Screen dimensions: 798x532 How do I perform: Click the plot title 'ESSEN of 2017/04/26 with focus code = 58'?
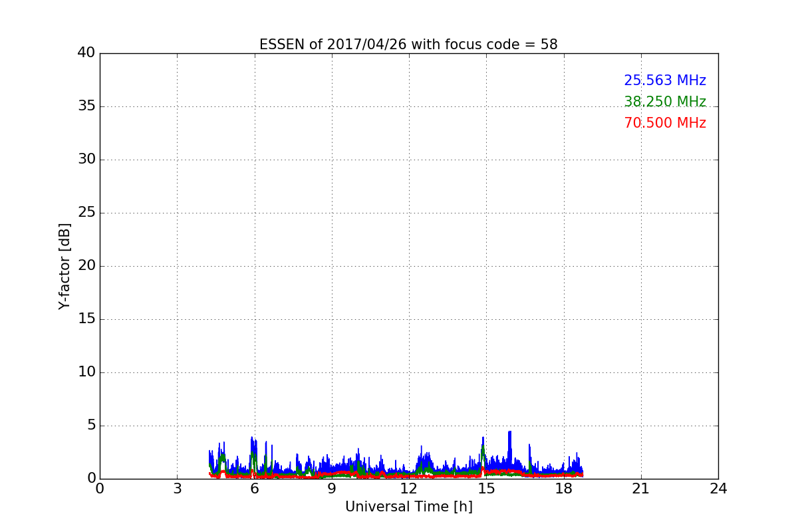(x=408, y=45)
